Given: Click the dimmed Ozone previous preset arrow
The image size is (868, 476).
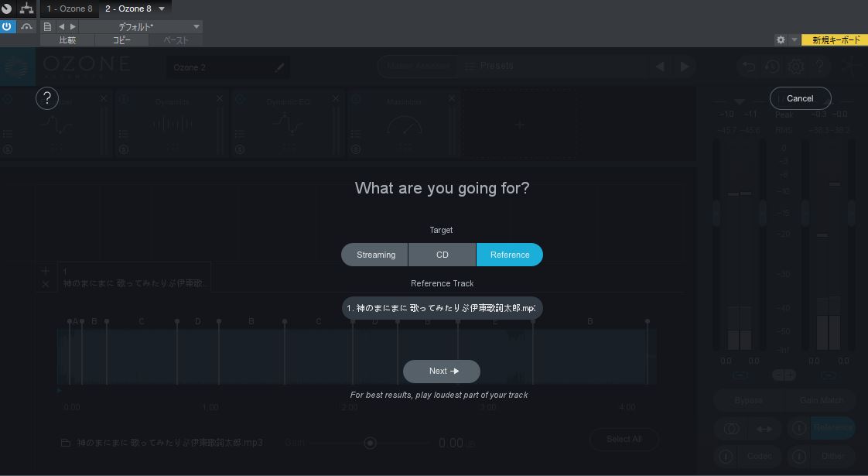Looking at the screenshot, I should coord(660,67).
